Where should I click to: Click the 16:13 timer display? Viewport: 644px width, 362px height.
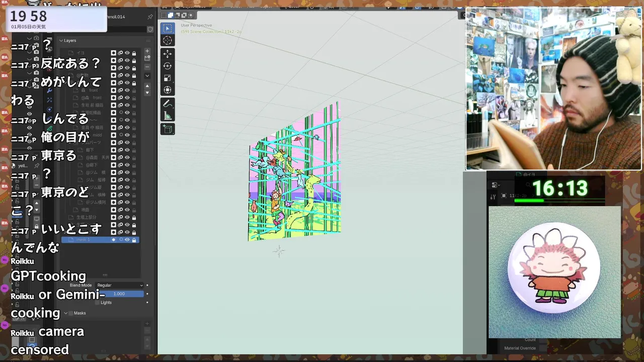[560, 189]
